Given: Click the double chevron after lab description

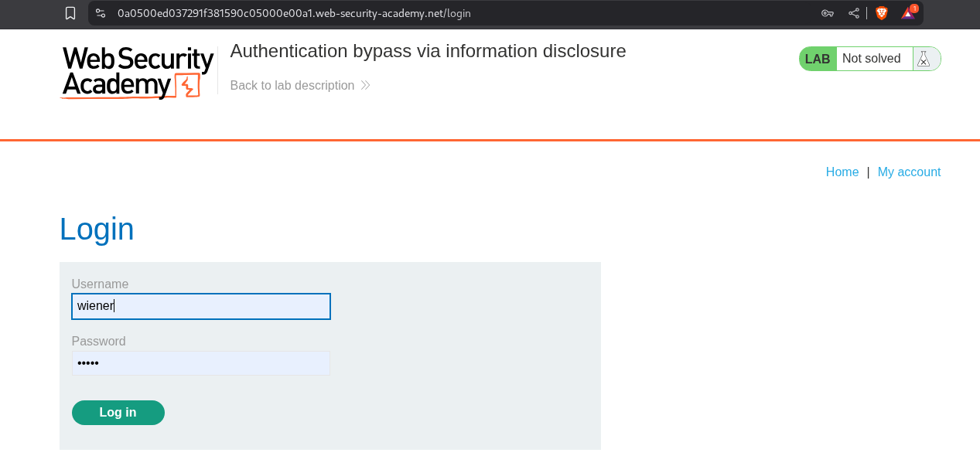Looking at the screenshot, I should (x=366, y=85).
